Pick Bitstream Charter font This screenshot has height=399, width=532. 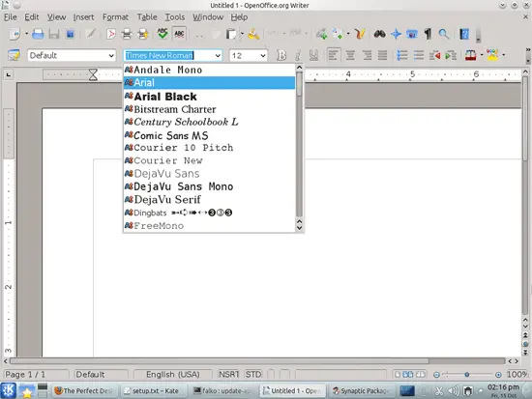click(x=209, y=109)
